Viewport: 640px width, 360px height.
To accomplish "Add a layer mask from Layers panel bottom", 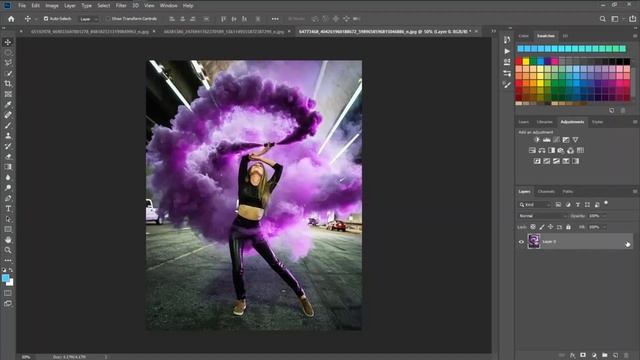I will (x=583, y=356).
